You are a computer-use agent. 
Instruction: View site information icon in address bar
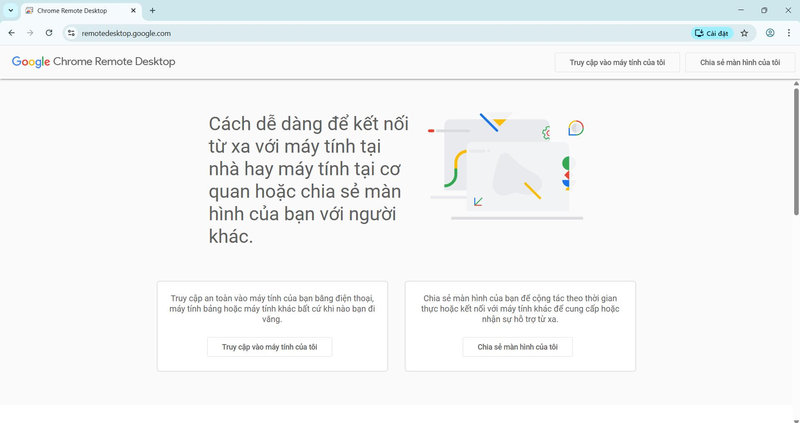click(x=71, y=33)
